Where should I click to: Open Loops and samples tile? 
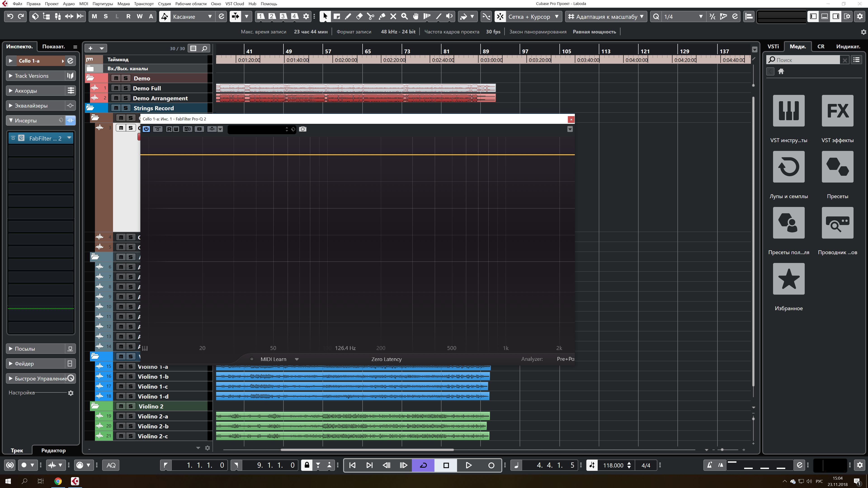coord(788,167)
